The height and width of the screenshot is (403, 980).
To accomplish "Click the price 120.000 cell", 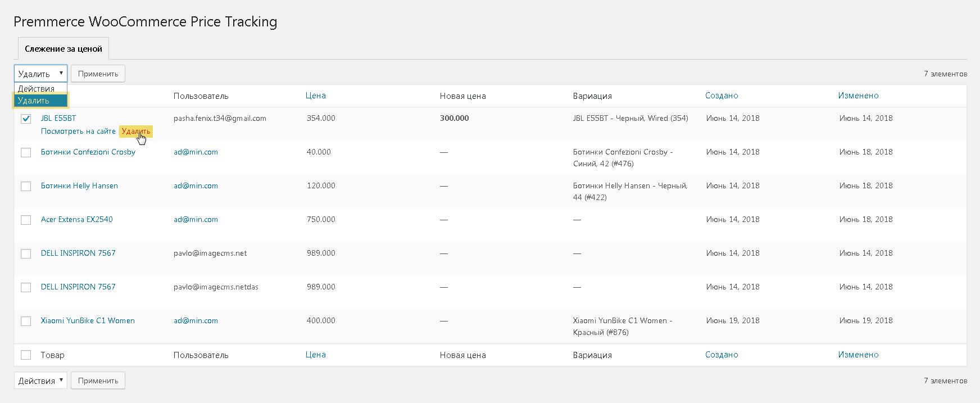I will [321, 185].
